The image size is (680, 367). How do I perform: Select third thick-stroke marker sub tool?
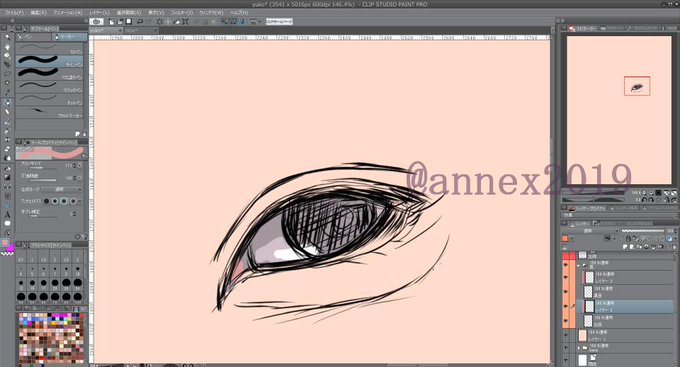click(x=49, y=73)
